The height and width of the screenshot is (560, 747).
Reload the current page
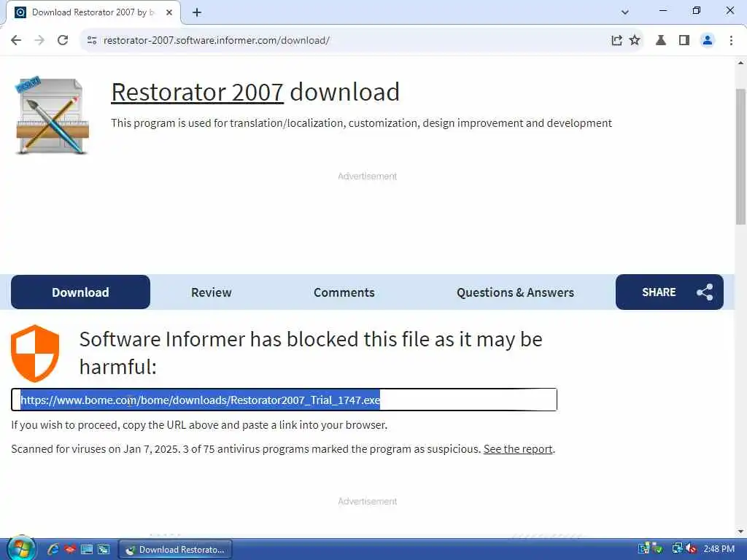[63, 41]
